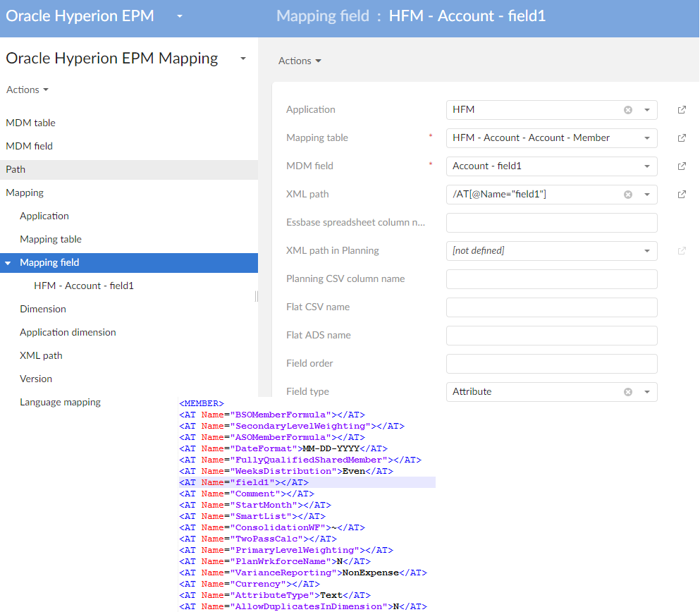This screenshot has width=700, height=612.
Task: Clear the Field type Attribute value
Action: click(x=627, y=392)
